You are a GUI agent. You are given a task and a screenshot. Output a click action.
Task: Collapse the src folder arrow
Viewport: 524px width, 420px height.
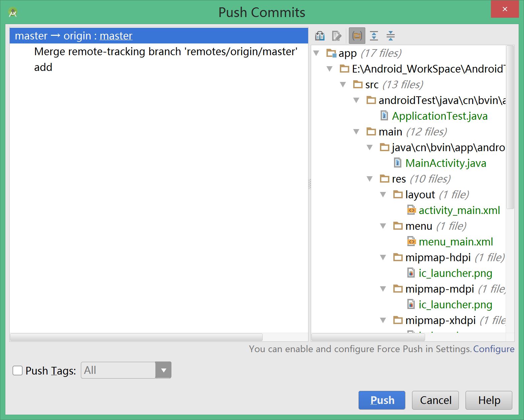click(343, 84)
